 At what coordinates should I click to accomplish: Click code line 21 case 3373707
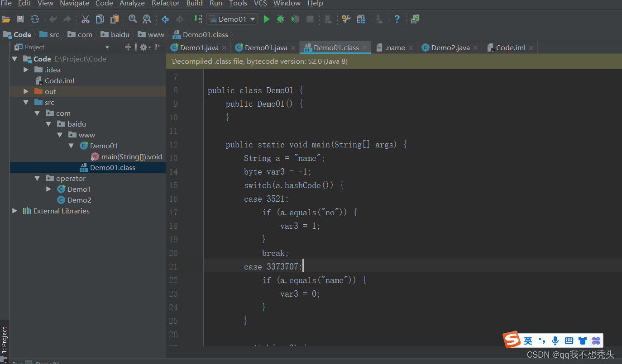[273, 267]
